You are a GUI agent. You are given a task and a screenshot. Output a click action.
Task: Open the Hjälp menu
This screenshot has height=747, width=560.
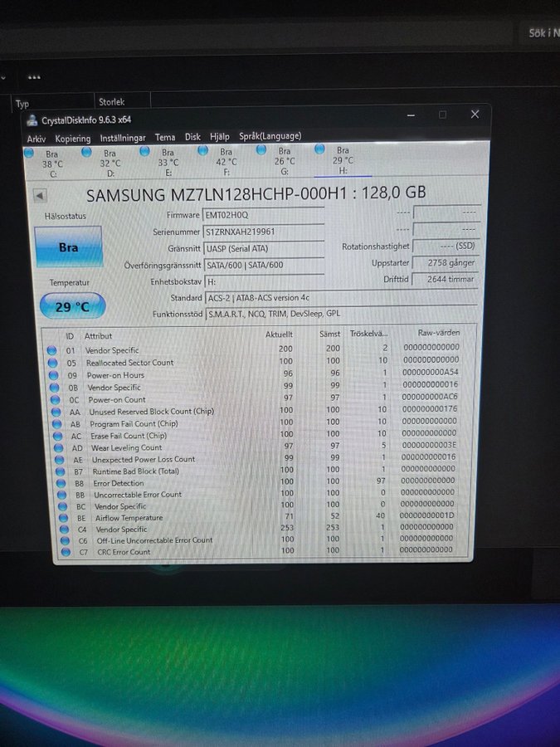click(220, 137)
